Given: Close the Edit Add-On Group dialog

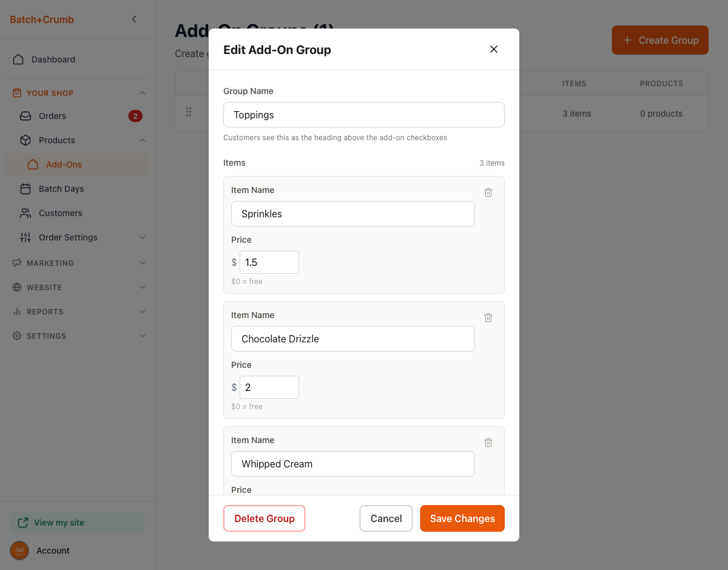Looking at the screenshot, I should tap(494, 49).
